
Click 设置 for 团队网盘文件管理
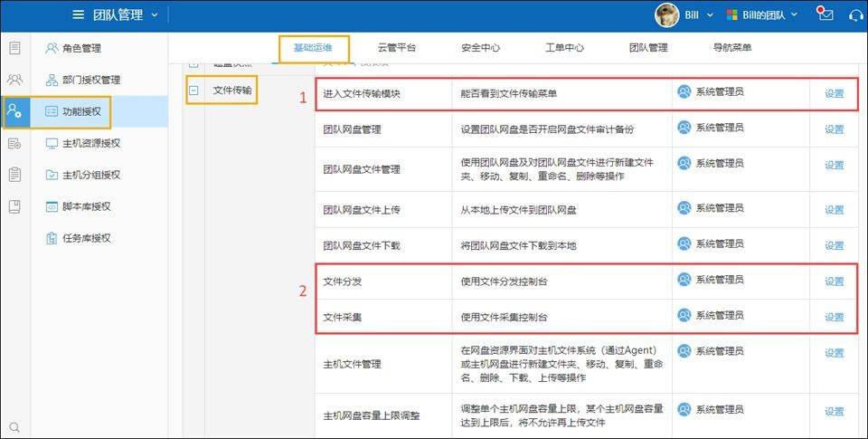(835, 165)
